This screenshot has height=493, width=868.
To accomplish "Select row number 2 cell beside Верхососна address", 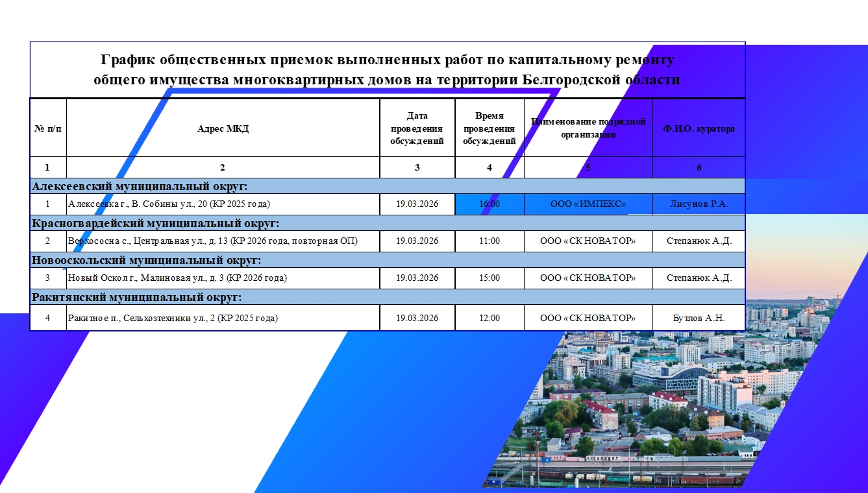I will (x=48, y=241).
